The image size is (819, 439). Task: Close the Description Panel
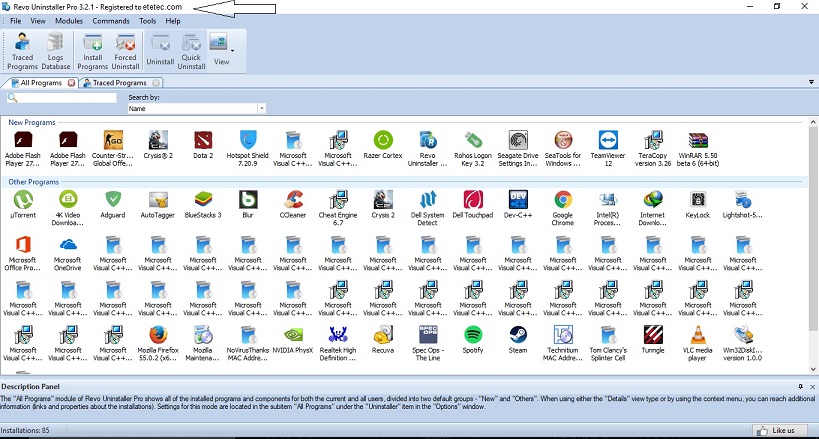(x=812, y=387)
